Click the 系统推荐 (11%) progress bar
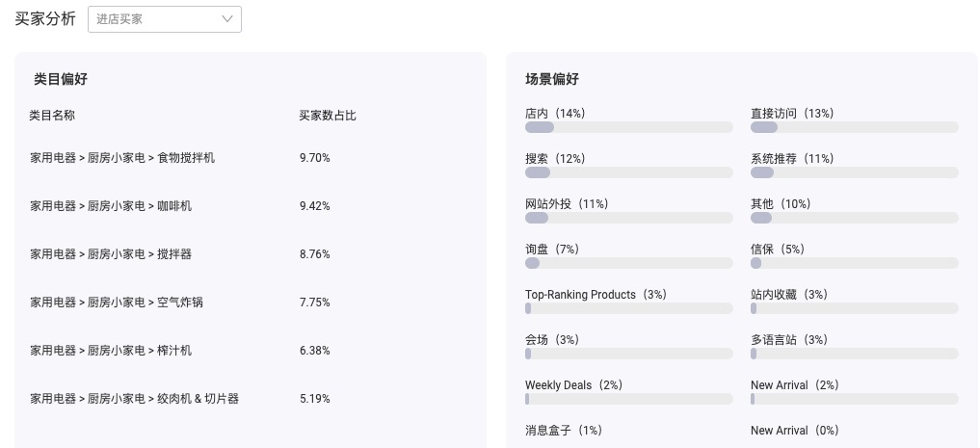The image size is (980, 448). tap(855, 172)
